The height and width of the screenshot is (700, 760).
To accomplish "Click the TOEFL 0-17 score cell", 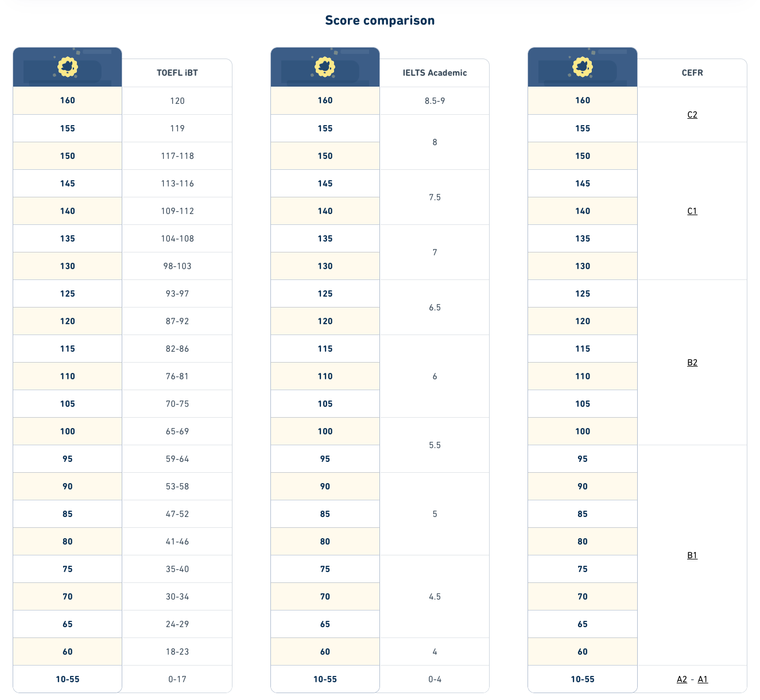I will (177, 679).
